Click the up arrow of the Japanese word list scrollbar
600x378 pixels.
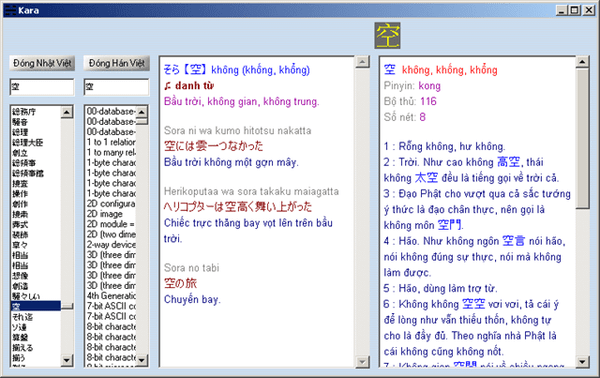click(67, 112)
